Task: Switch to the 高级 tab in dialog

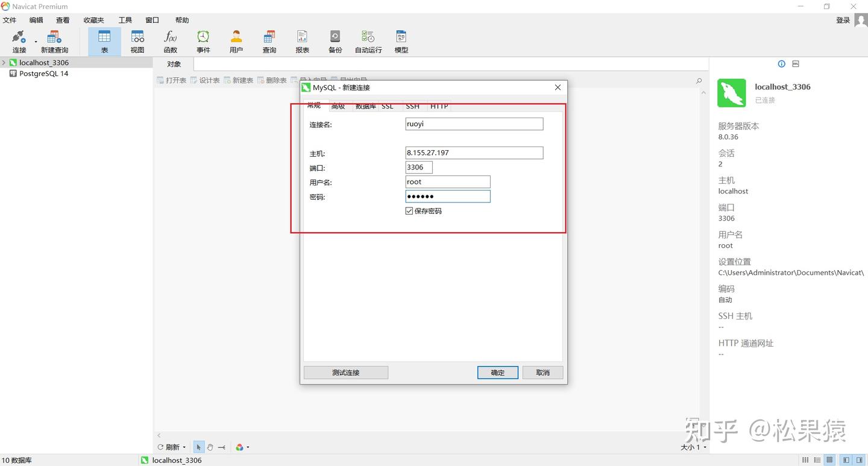Action: coord(338,106)
